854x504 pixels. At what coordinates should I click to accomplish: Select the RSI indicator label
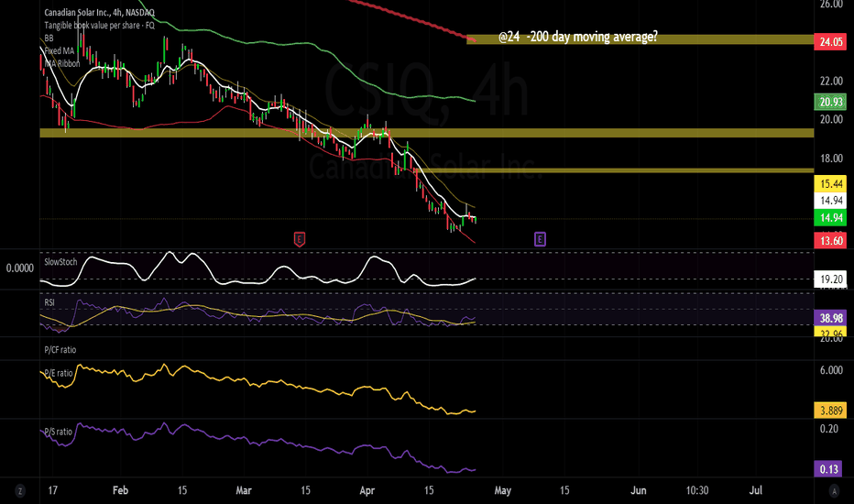(49, 302)
